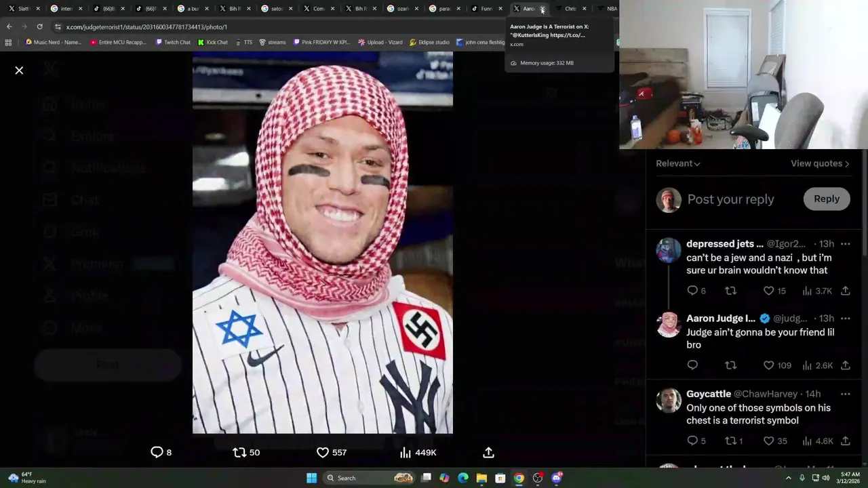The width and height of the screenshot is (868, 488).
Task: Like the photo with the heart showing 557
Action: tap(332, 452)
